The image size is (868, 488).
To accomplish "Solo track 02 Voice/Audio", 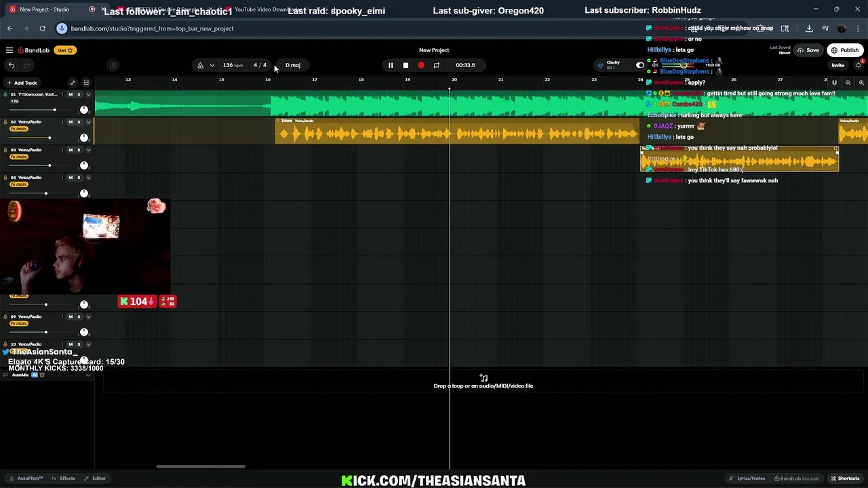I will coord(79,122).
